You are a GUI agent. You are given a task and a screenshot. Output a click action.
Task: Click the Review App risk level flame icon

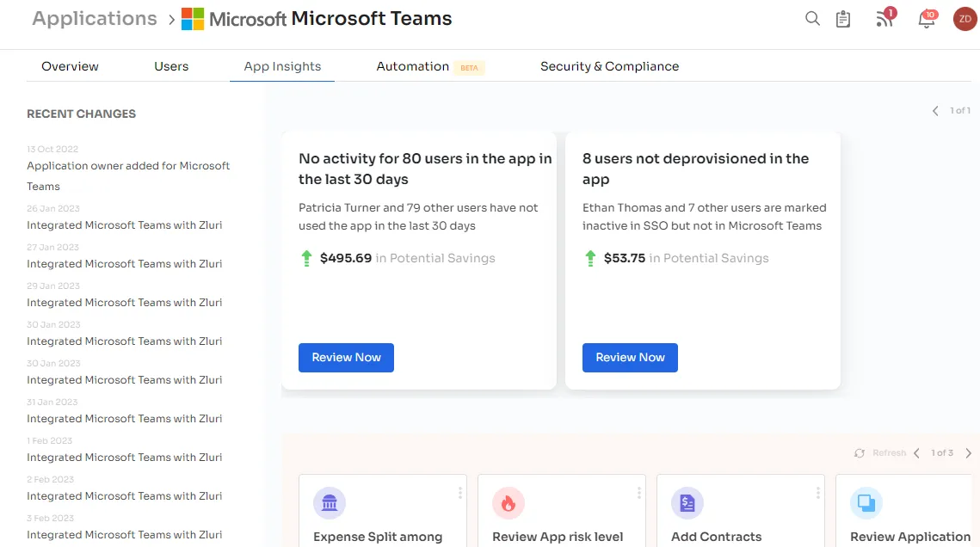(508, 502)
